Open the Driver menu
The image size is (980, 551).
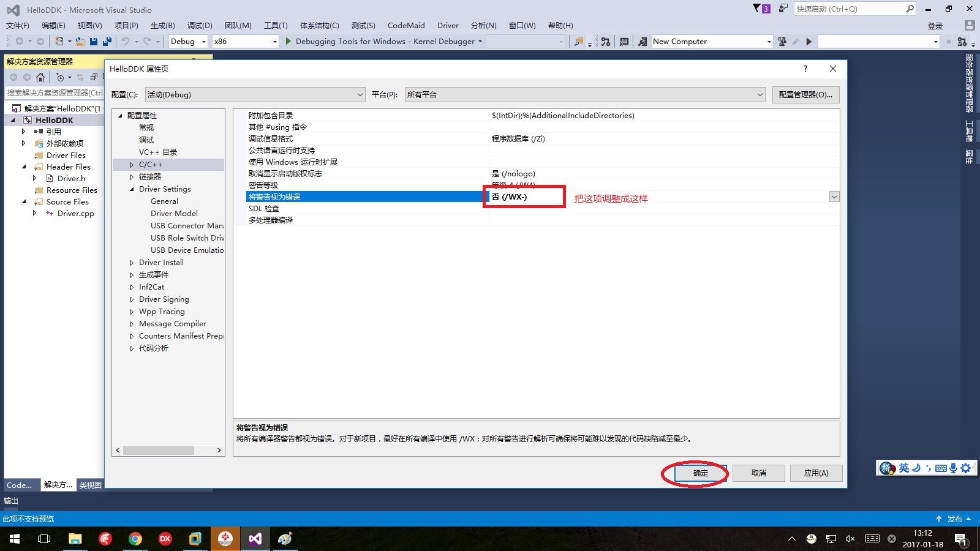[x=448, y=25]
